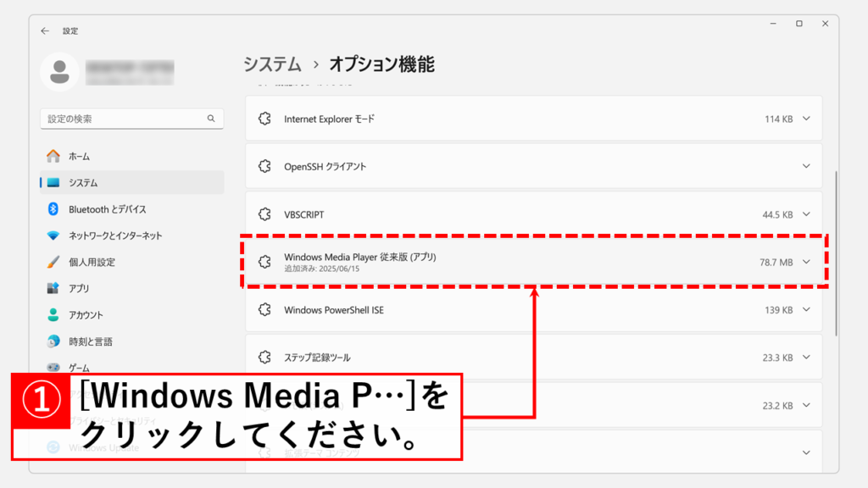Click the Internet Explorer モード feature icon
This screenshot has height=488, width=868.
(264, 119)
